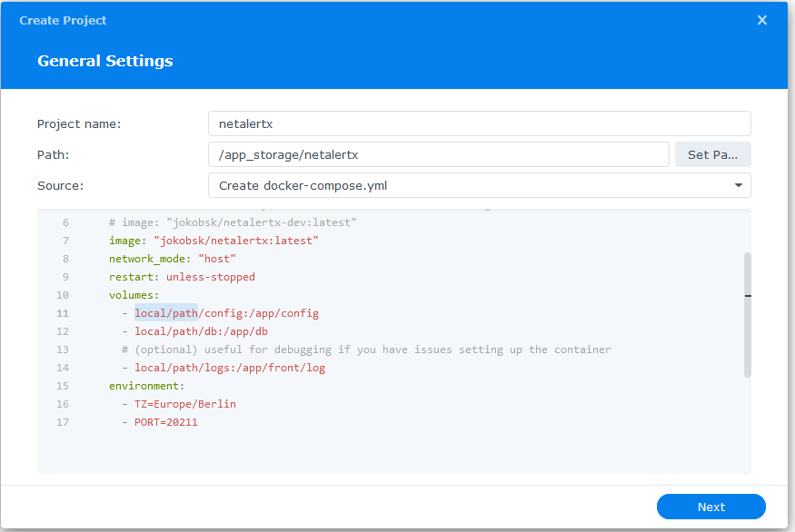Place cursor on "jokobsk/netalertx:latest" image line
Image resolution: width=795 pixels, height=532 pixels.
tap(214, 241)
